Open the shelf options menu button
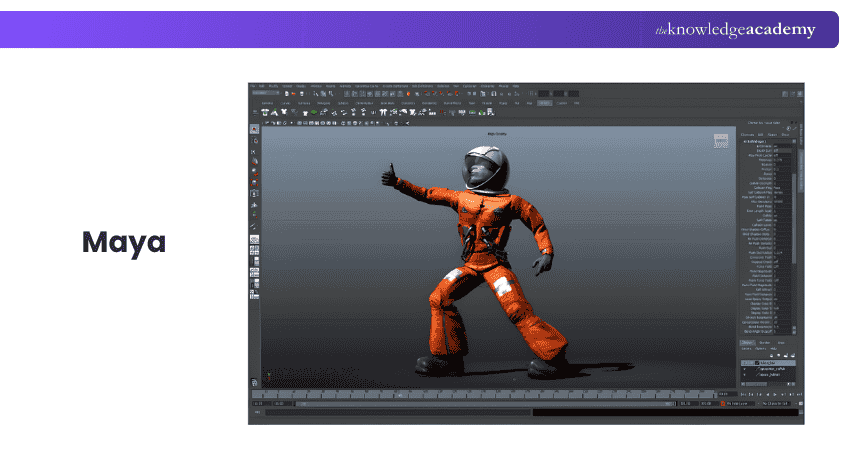 pos(255,113)
